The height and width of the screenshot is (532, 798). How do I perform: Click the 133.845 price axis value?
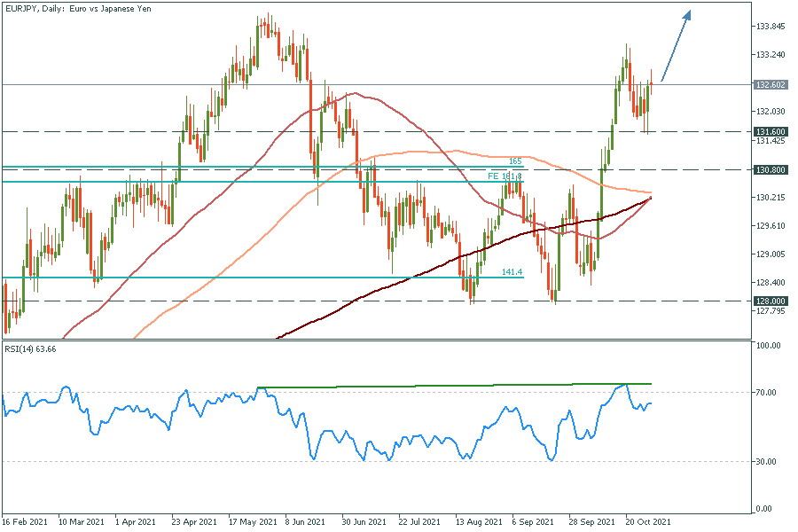click(769, 27)
